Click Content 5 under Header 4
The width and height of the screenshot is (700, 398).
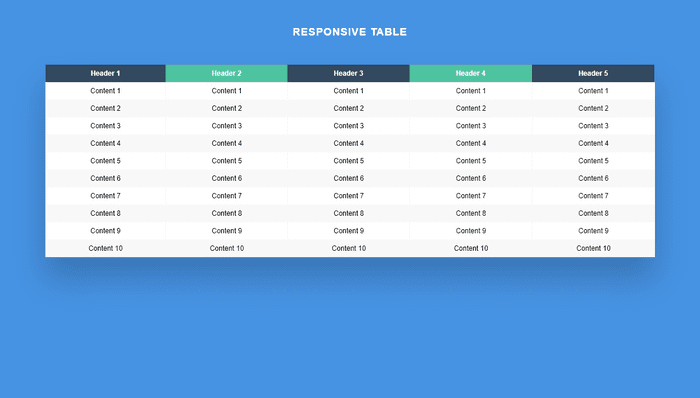pos(471,161)
